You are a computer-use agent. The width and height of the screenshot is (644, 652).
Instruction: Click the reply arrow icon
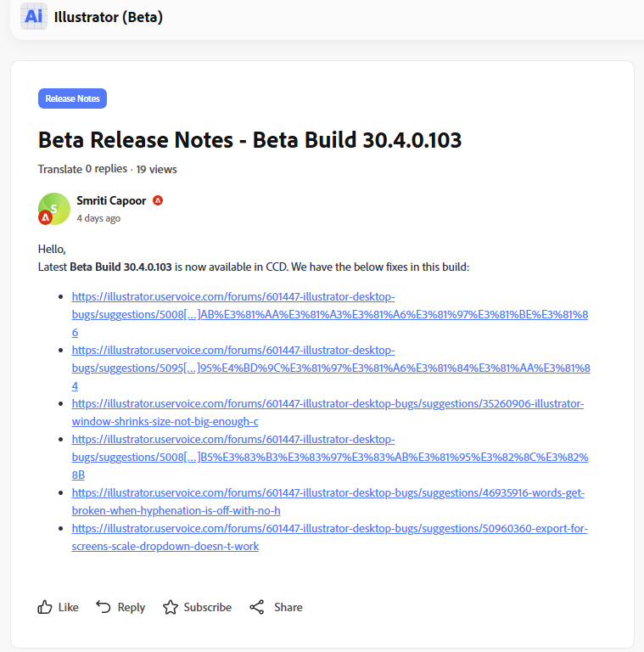click(x=104, y=607)
